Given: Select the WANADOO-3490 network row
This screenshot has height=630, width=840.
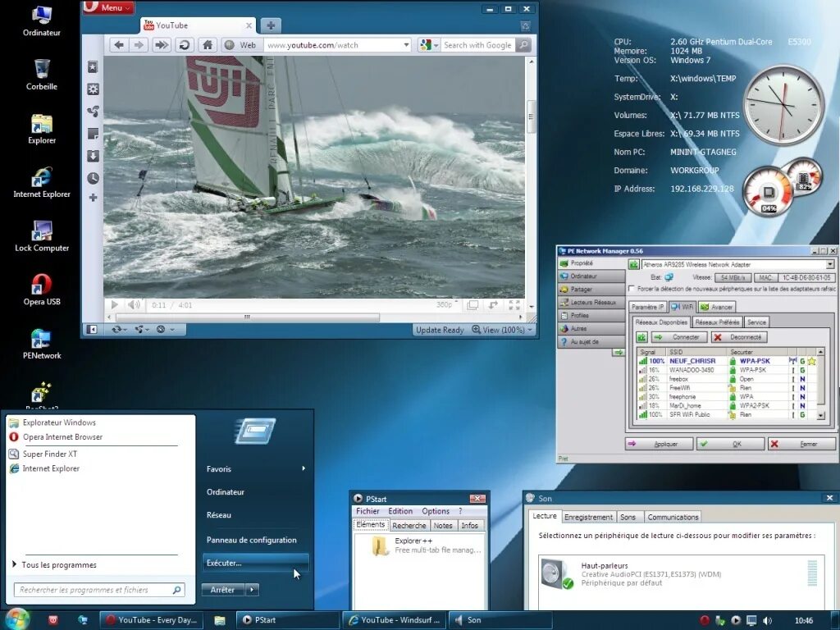Looking at the screenshot, I should 727,370.
